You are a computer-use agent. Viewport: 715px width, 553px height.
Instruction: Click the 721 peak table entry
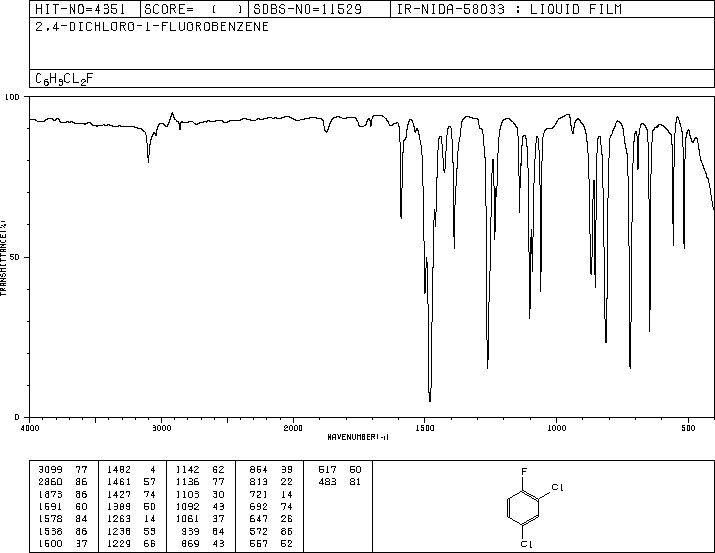[271, 494]
